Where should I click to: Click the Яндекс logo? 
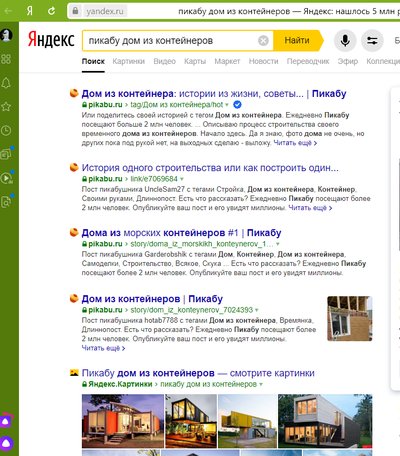click(51, 40)
